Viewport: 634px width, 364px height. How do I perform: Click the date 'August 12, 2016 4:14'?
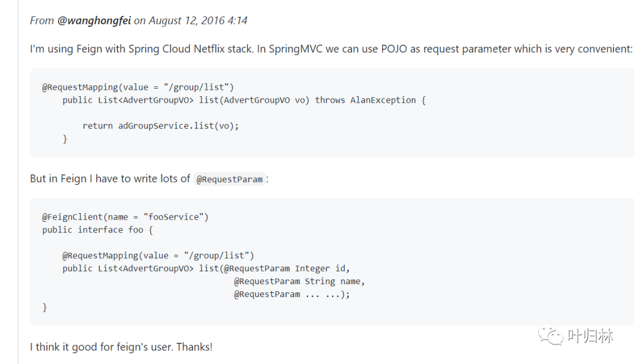coord(198,21)
